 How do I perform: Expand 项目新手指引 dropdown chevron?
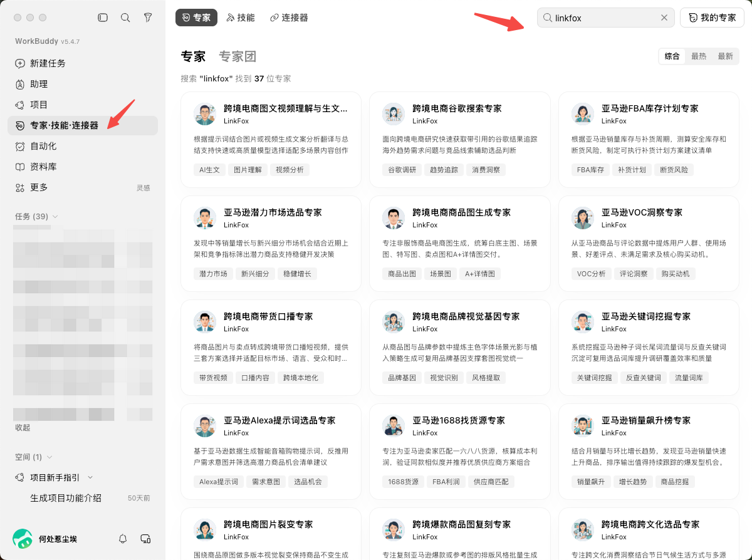point(90,478)
